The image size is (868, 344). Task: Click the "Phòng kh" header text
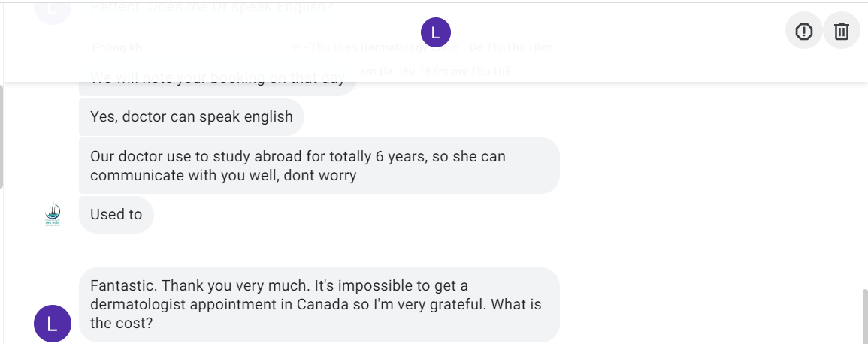[x=116, y=47]
